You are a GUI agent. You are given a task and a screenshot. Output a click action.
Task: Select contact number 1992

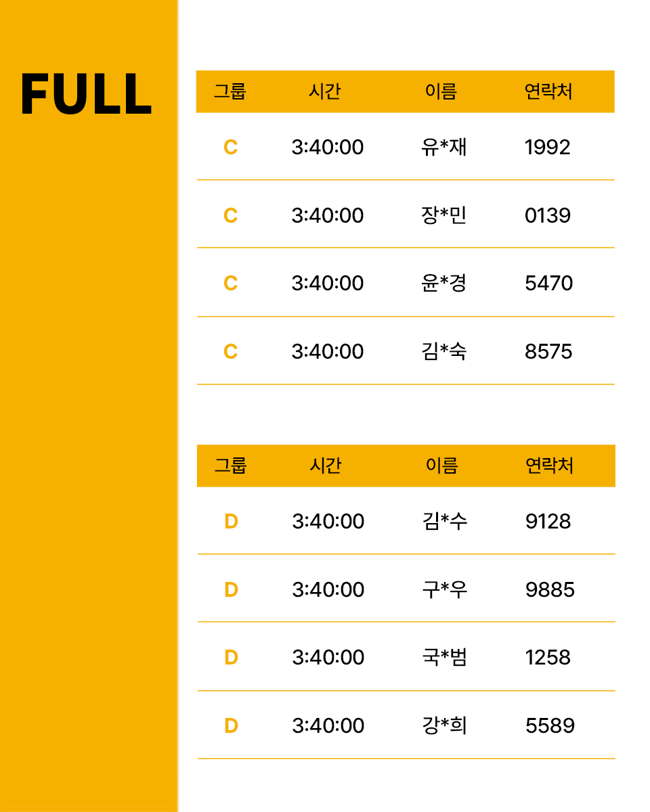click(547, 147)
